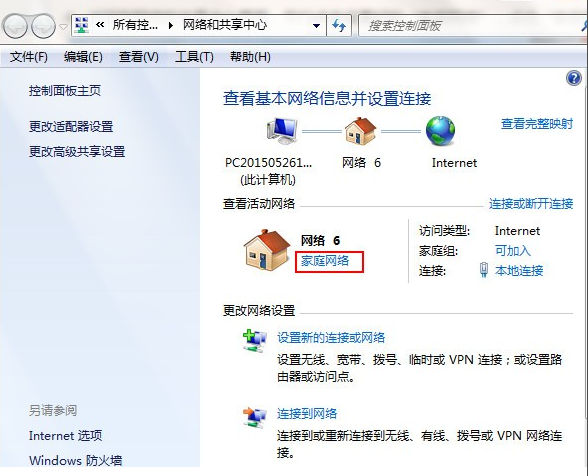Open the 文件(F) menu
Viewport: 588px width, 476px height.
28,57
